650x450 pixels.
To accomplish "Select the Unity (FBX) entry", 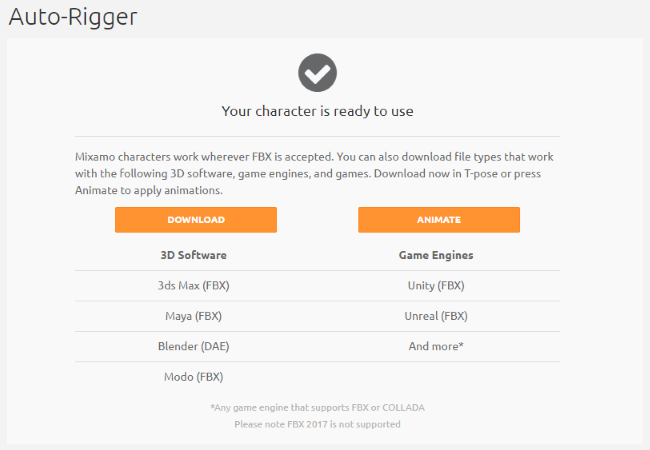I will pos(436,285).
